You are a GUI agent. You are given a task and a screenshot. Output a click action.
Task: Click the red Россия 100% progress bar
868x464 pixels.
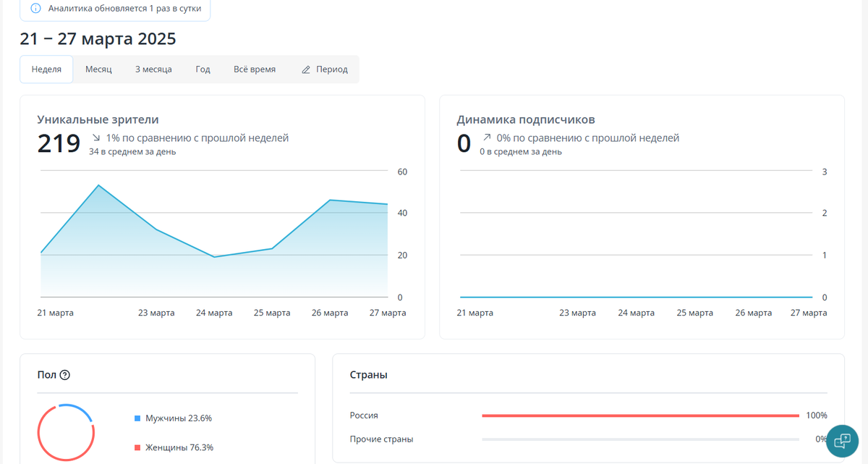(x=640, y=416)
